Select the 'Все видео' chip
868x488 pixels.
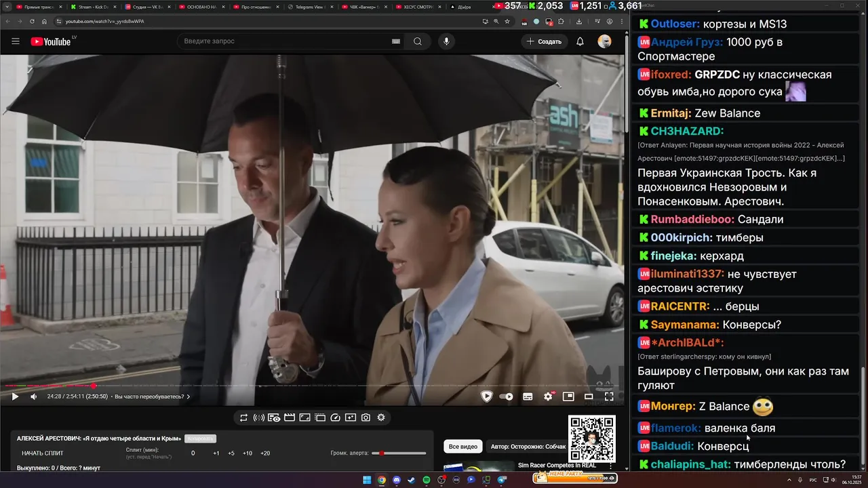tap(463, 446)
